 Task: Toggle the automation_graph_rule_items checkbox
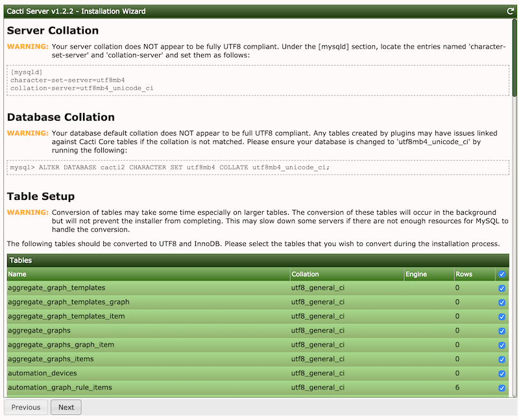501,388
